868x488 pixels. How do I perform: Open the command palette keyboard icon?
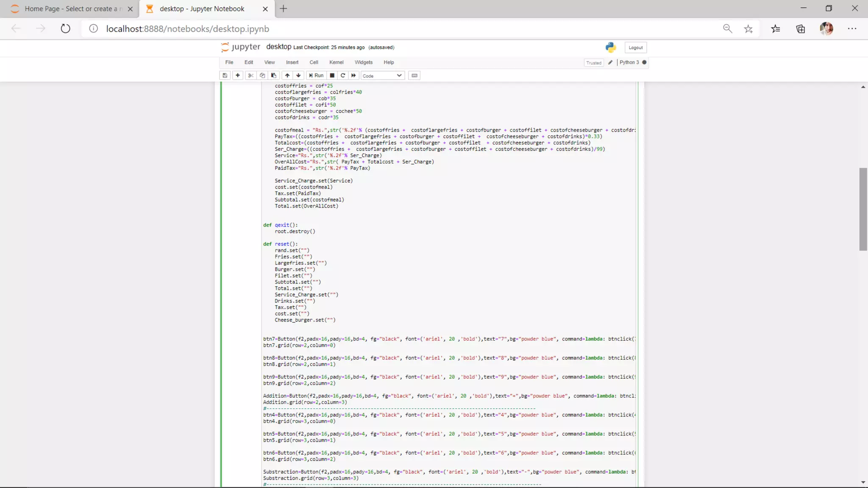415,75
